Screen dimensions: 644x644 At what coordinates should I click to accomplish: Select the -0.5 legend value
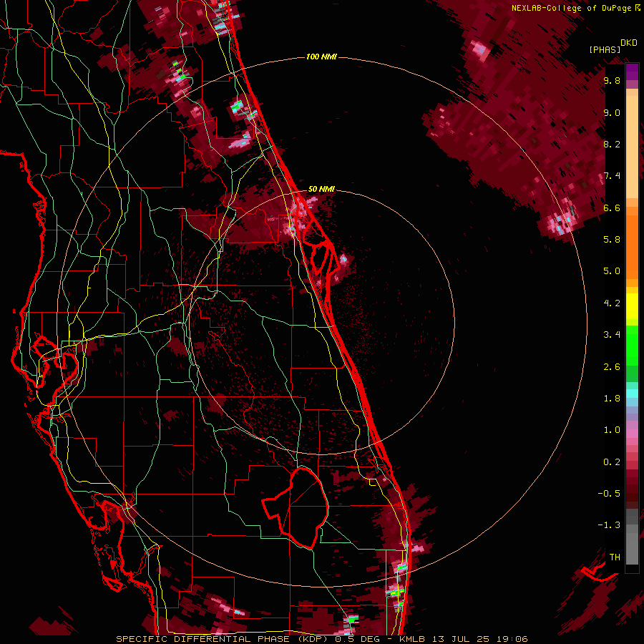point(609,494)
